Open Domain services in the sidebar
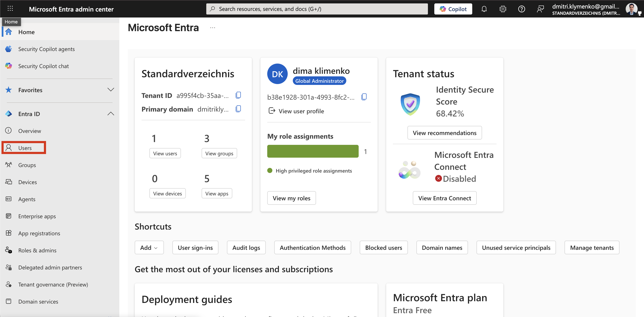This screenshot has height=317, width=644. coord(38,301)
